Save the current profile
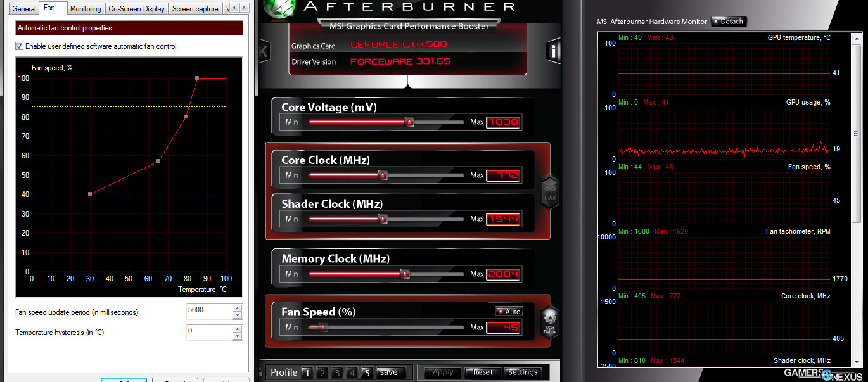 tap(388, 372)
